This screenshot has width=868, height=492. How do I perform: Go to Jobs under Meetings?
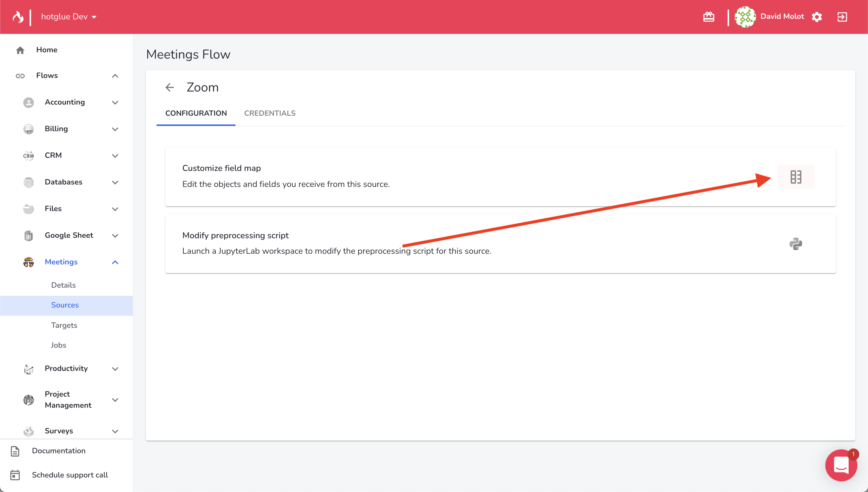(58, 345)
